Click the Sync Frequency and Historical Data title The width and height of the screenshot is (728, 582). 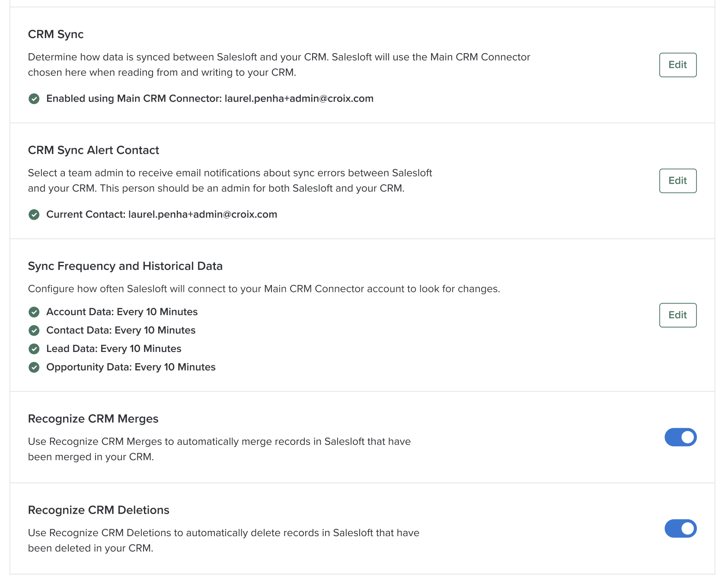[125, 266]
